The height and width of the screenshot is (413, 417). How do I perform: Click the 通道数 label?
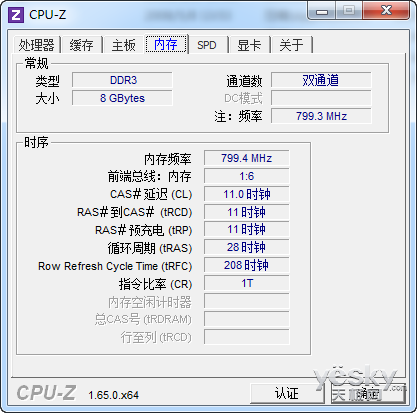tap(244, 81)
